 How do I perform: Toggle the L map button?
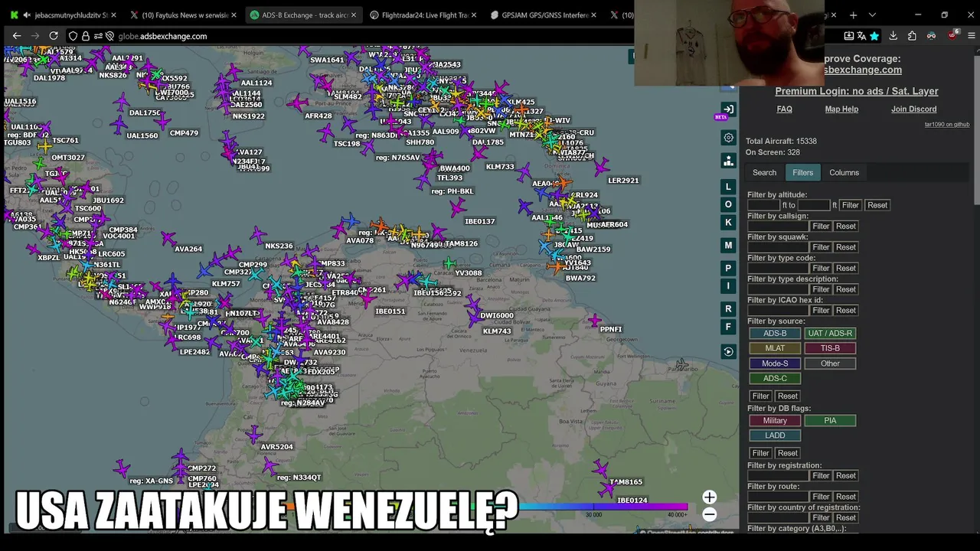coord(728,187)
